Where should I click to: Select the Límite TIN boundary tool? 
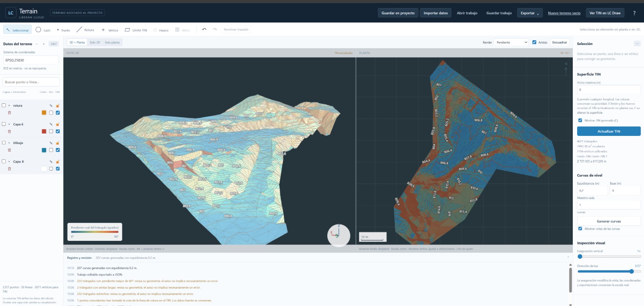pos(136,30)
